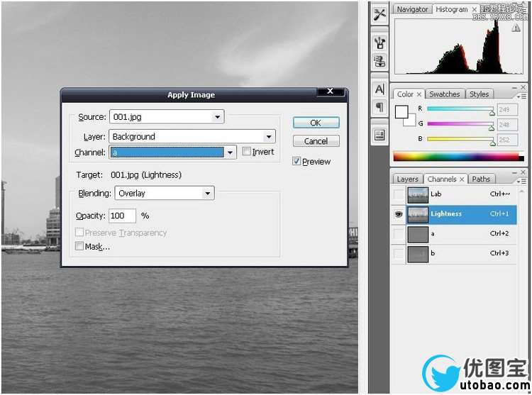
Task: Select the Color tab
Action: (405, 94)
